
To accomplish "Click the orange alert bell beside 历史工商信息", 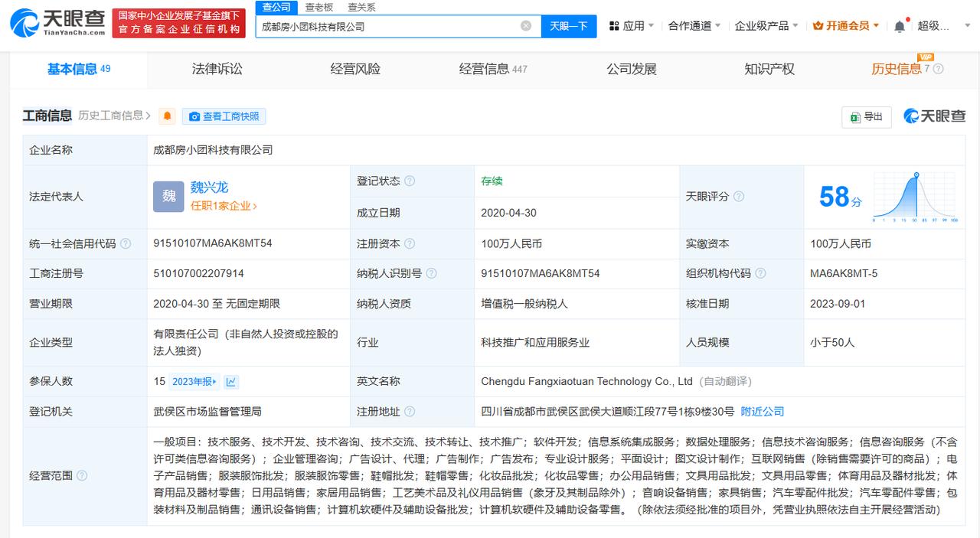I will [x=168, y=116].
